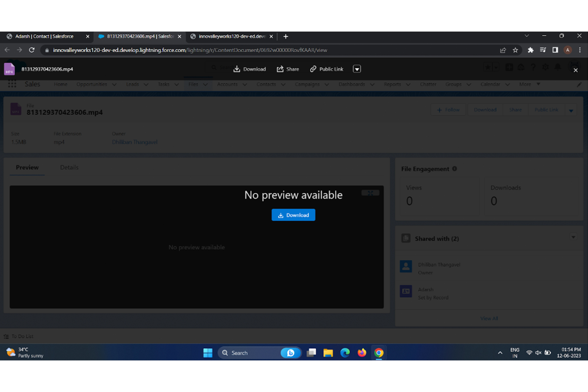This screenshot has height=392, width=588.
Task: Click the Follow button on file record
Action: pos(448,110)
